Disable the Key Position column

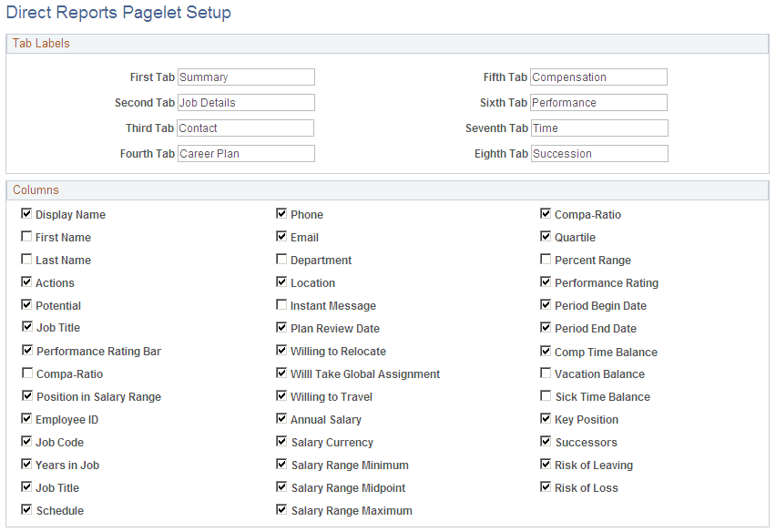(x=546, y=418)
